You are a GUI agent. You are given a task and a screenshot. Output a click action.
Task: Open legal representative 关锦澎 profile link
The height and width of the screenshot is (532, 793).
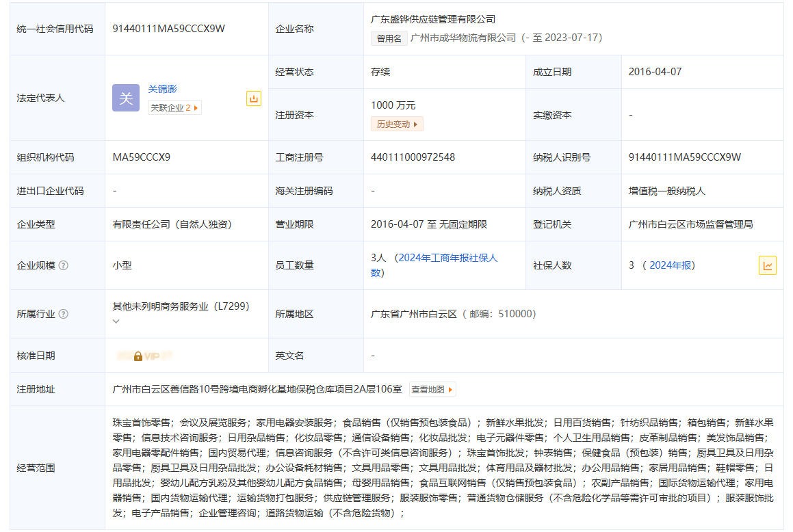163,89
